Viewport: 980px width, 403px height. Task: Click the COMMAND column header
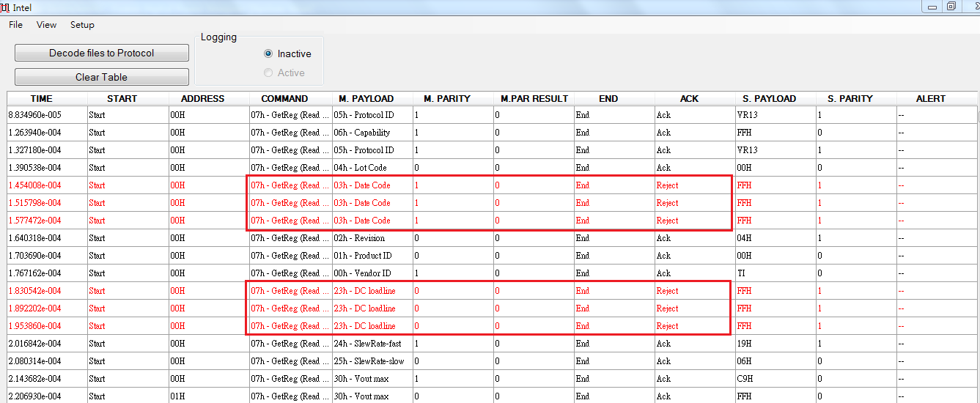290,98
